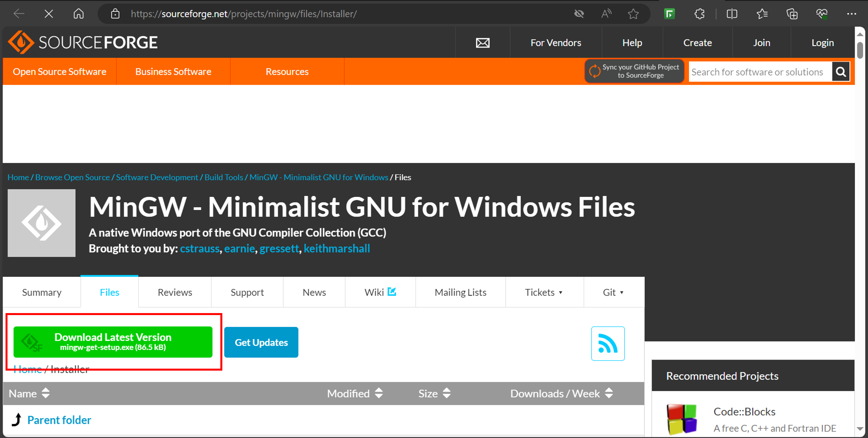Open browser extensions puzzle icon

(700, 14)
